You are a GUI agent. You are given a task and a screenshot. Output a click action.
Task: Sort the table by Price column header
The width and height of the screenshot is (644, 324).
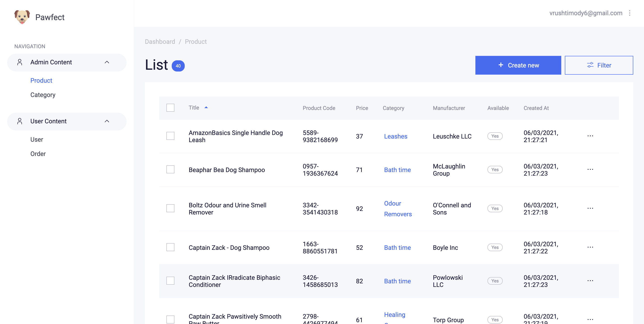tap(362, 108)
